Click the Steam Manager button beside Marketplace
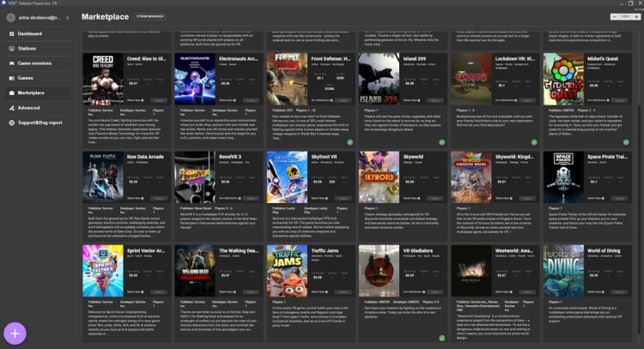 (x=150, y=16)
